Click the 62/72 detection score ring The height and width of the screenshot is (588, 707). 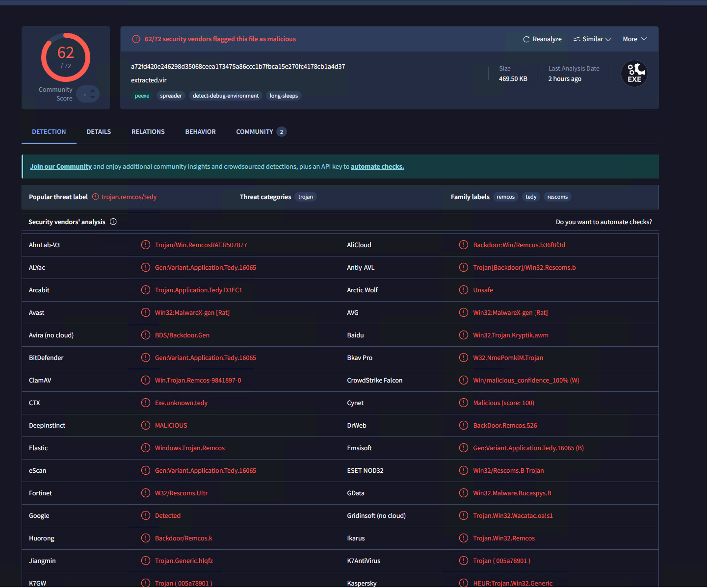click(66, 57)
